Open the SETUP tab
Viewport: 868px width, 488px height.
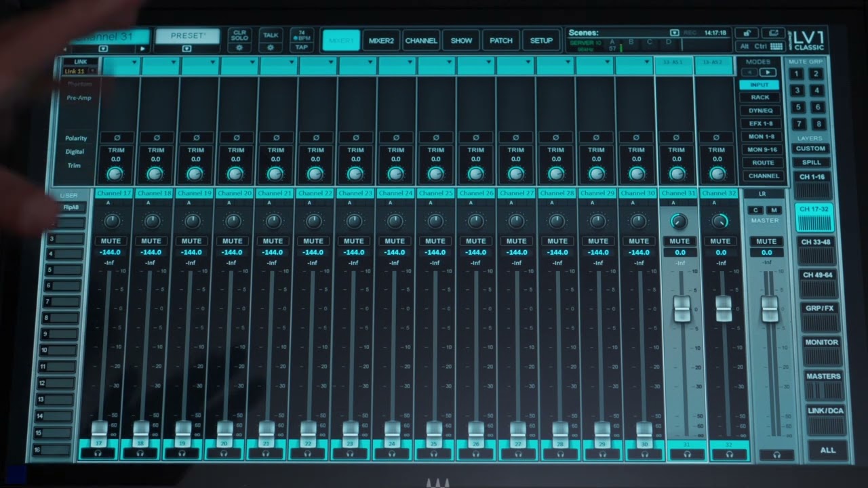[x=541, y=41]
